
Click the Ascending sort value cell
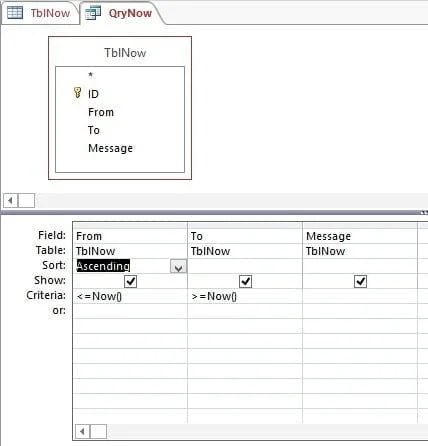(130, 266)
